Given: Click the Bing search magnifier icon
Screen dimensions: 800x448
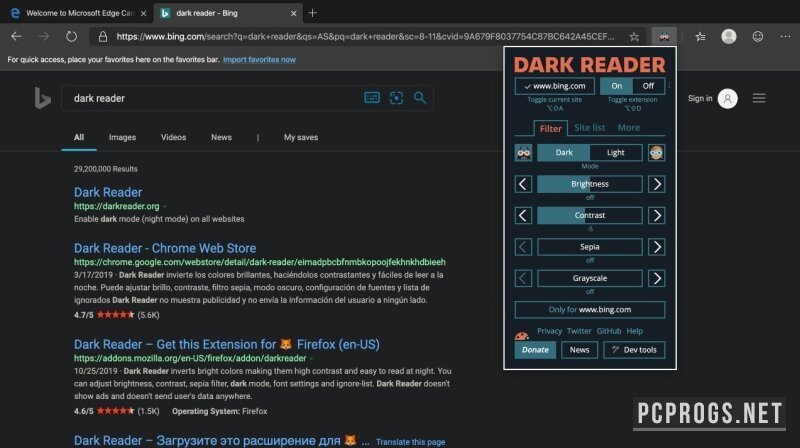Looking at the screenshot, I should click(x=420, y=97).
